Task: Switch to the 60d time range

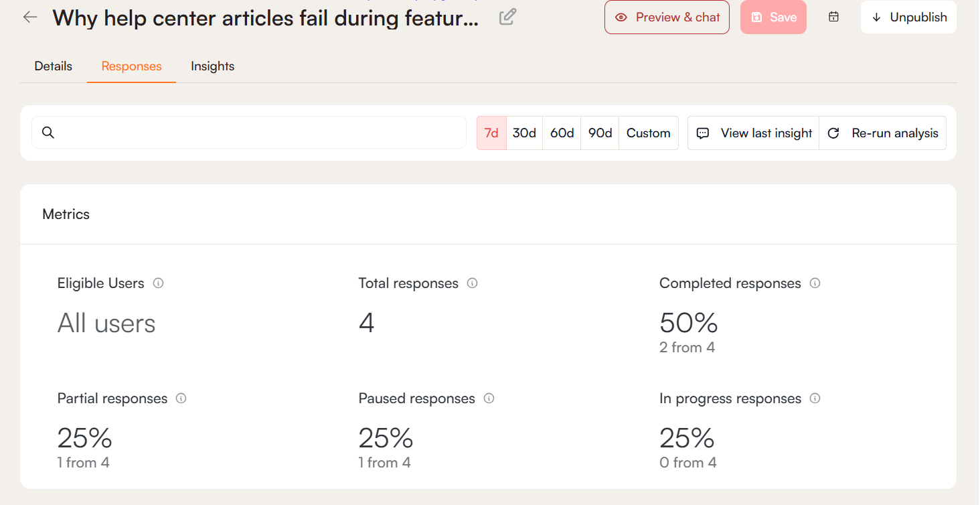Action: tap(562, 133)
